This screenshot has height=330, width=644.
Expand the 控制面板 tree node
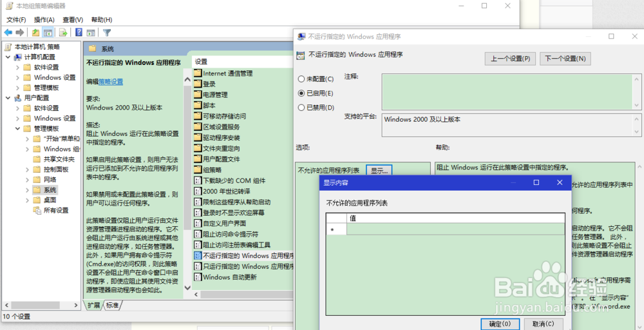[x=27, y=170]
